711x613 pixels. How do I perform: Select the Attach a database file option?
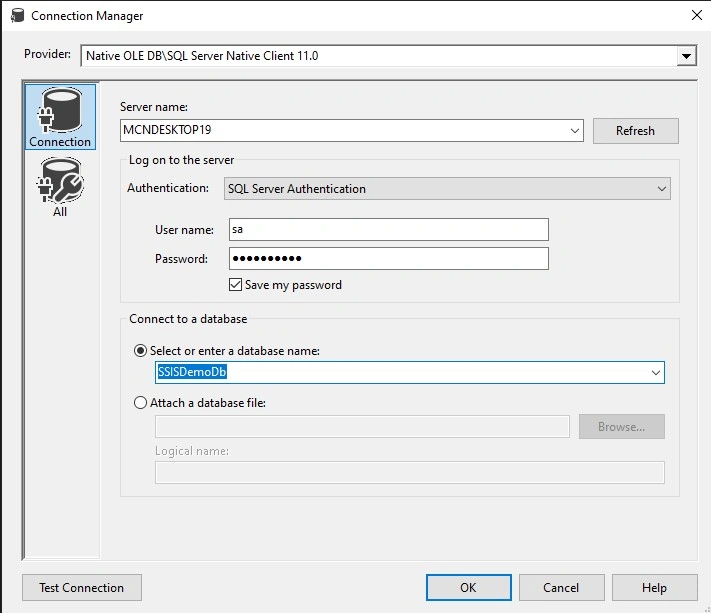tap(141, 403)
